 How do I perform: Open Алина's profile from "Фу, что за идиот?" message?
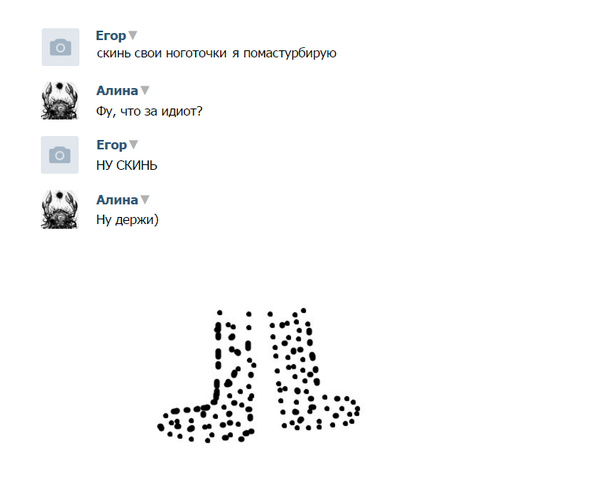[117, 91]
